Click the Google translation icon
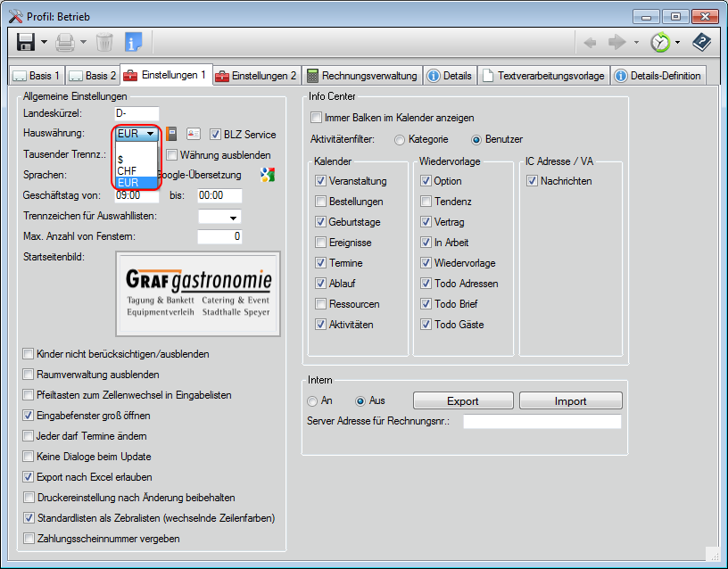 [267, 174]
